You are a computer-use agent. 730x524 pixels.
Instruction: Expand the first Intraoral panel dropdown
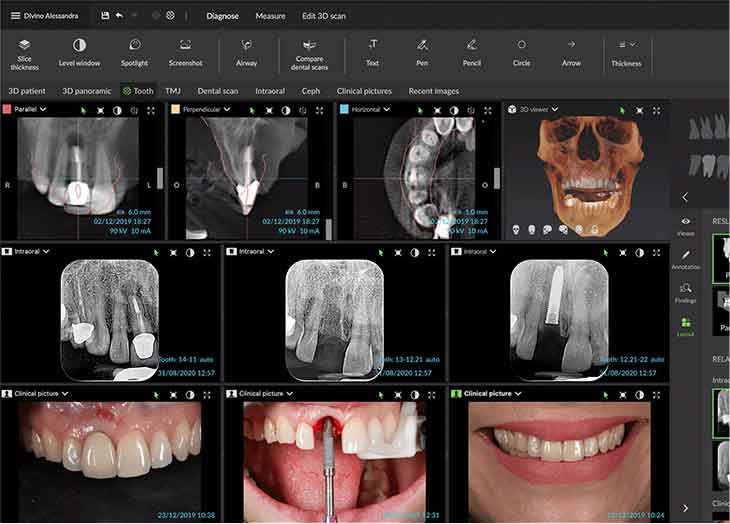pos(46,252)
